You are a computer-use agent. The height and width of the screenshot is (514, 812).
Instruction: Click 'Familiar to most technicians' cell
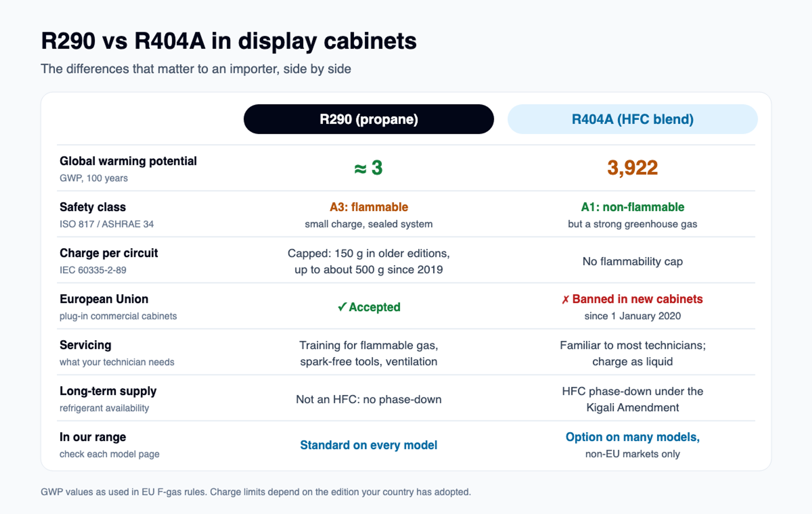click(632, 353)
